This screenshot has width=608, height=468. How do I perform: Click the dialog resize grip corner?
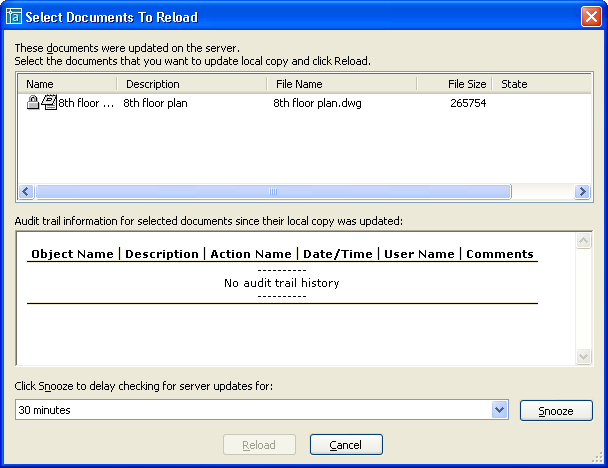pos(598,458)
